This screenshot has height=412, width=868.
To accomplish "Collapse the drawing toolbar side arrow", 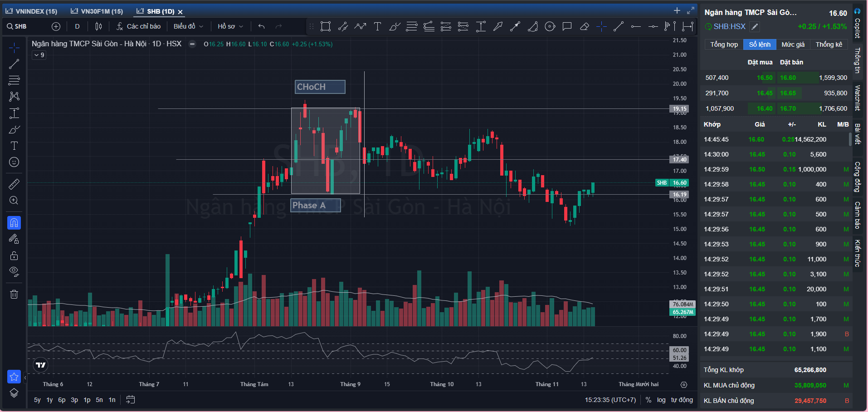I will pos(25,378).
